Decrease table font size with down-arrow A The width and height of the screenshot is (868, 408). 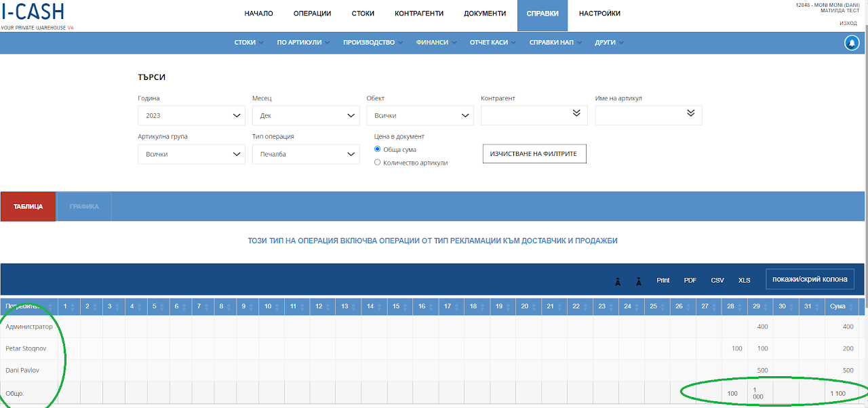point(639,281)
